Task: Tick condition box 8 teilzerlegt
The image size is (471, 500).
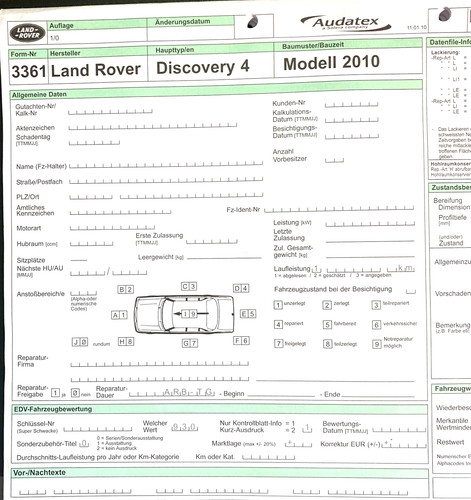Action: tap(328, 344)
